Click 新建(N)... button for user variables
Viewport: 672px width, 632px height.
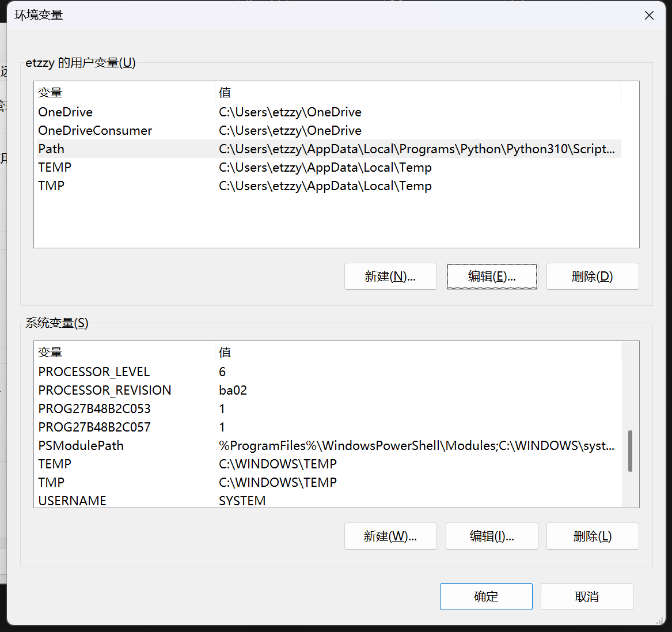pos(390,276)
